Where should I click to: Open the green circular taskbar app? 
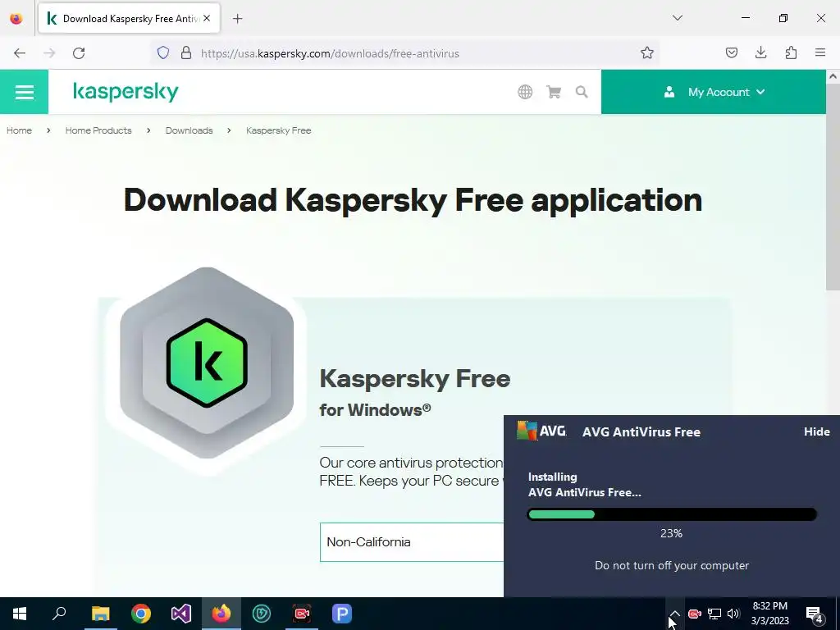[262, 614]
